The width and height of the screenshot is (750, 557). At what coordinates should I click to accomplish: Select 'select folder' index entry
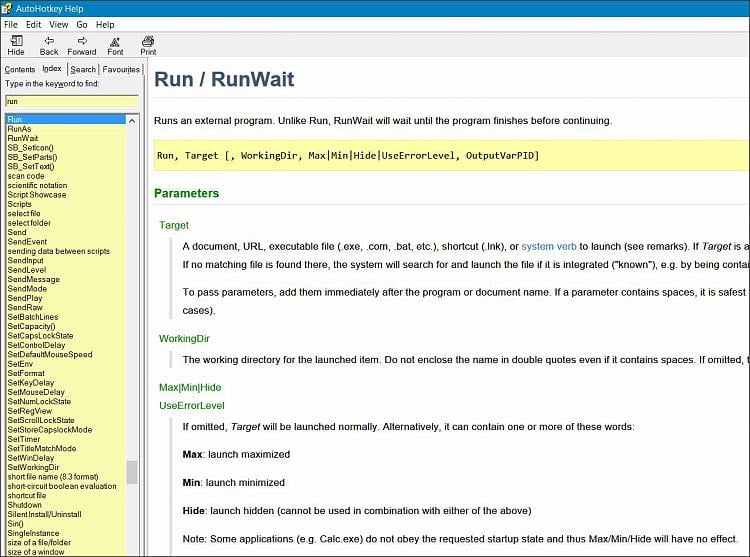(29, 223)
